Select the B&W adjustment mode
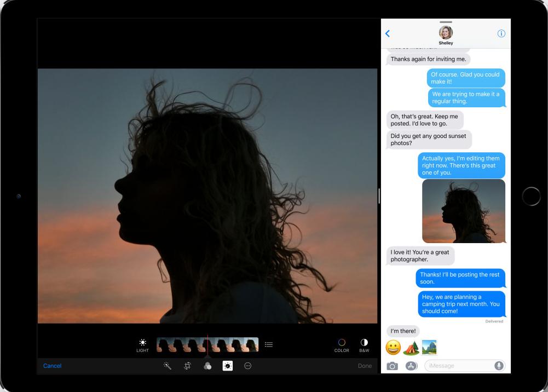Screen dimensions: 548x392 coord(364,345)
